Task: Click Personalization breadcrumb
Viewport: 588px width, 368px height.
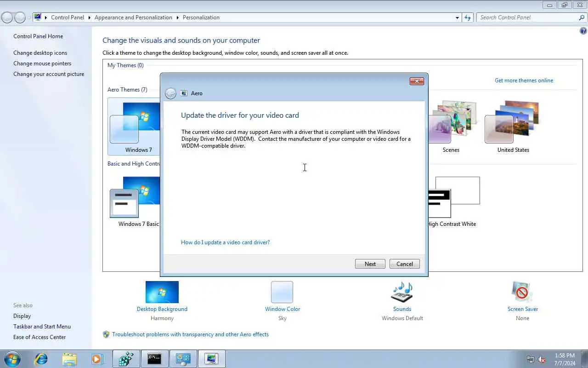Action: [201, 17]
